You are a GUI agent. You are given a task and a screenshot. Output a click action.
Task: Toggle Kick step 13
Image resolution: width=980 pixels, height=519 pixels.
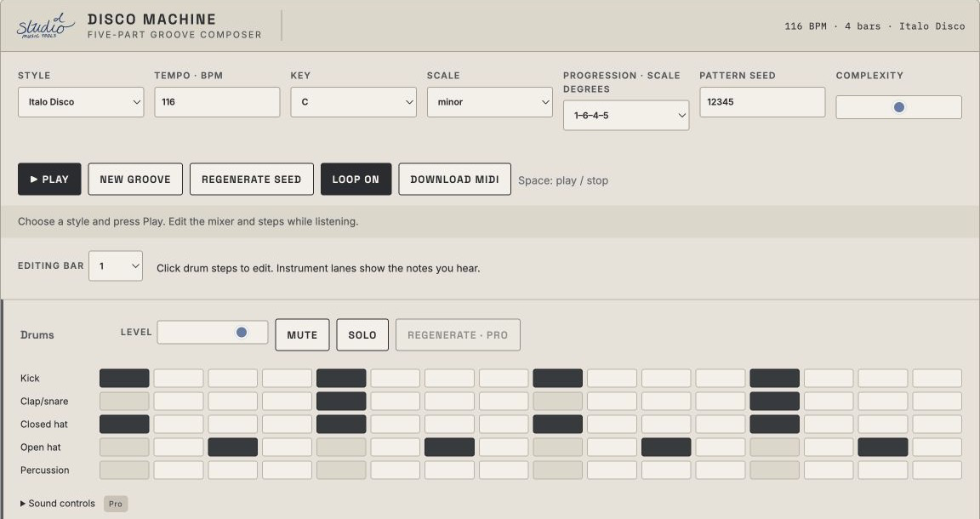[774, 379]
